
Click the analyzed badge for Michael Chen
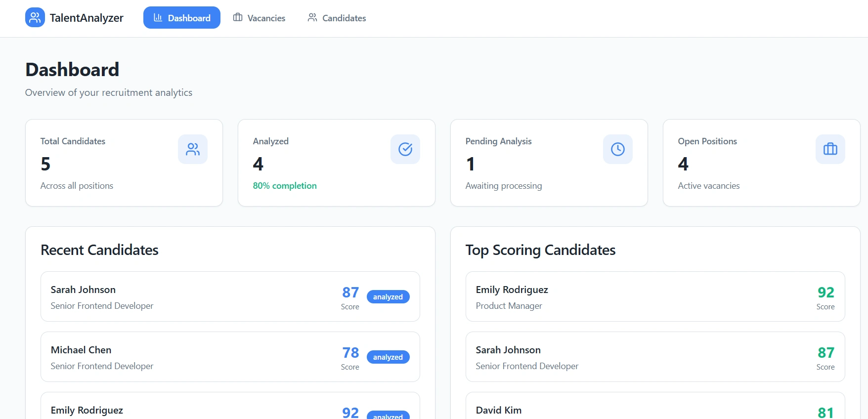(388, 357)
